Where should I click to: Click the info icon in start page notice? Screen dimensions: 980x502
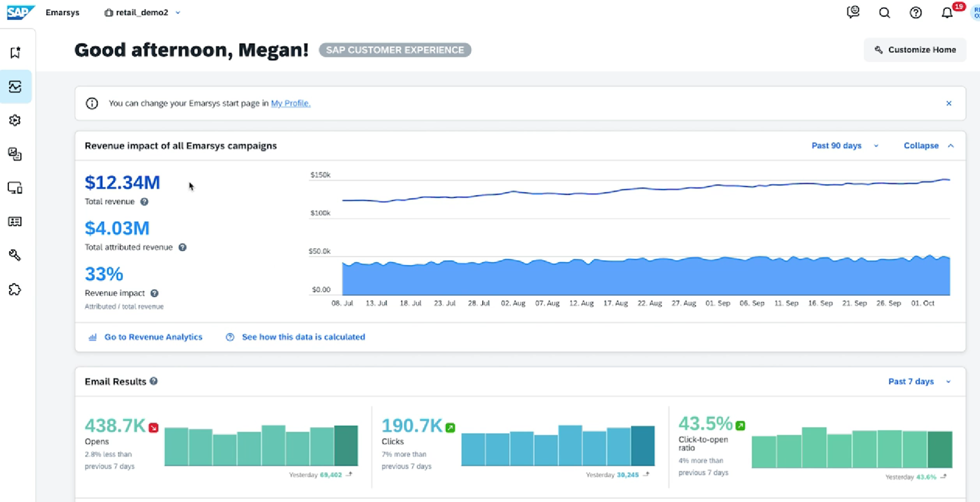[x=92, y=103]
